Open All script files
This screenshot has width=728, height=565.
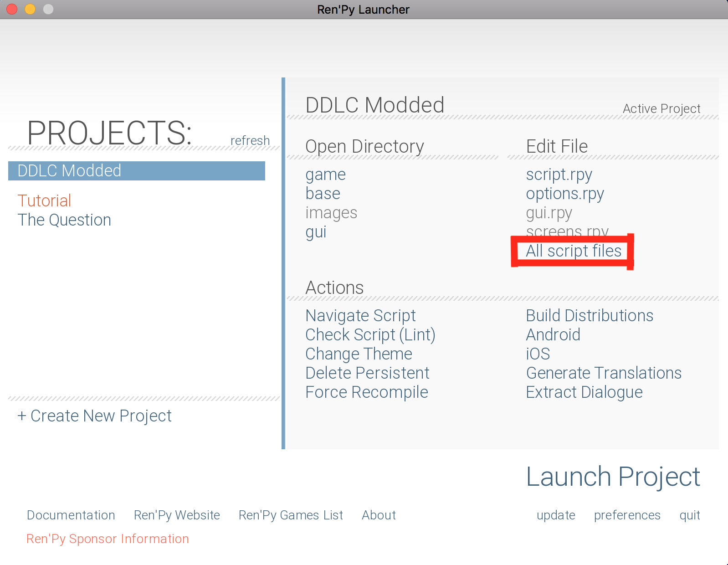click(574, 251)
